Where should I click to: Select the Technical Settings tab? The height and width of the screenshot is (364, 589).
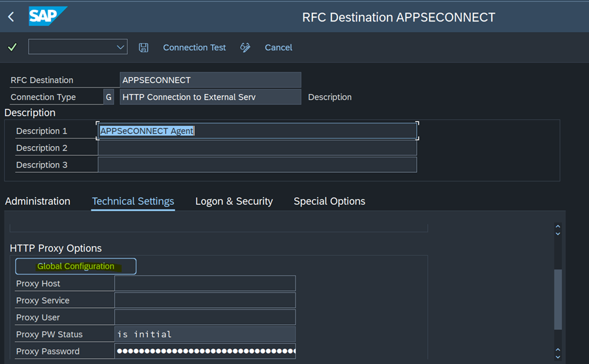tap(133, 202)
